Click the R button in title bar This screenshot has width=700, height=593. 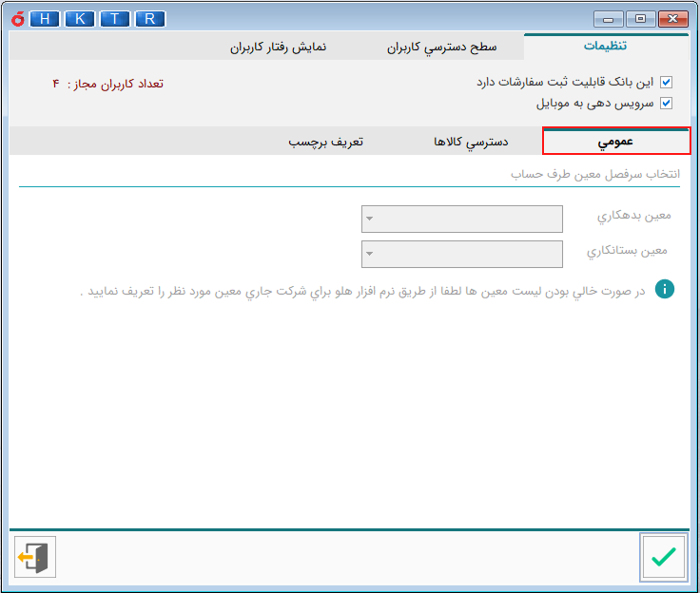(x=149, y=18)
